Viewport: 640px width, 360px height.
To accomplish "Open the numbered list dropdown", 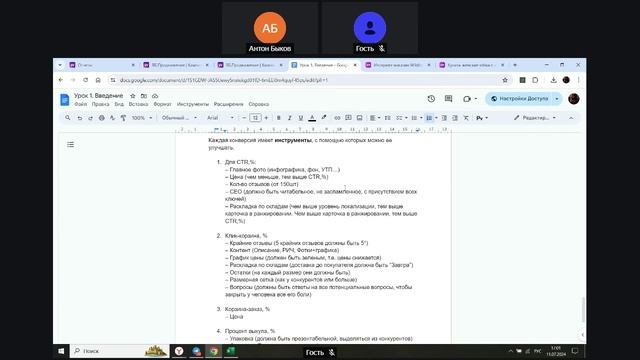I will pyautogui.click(x=431, y=118).
